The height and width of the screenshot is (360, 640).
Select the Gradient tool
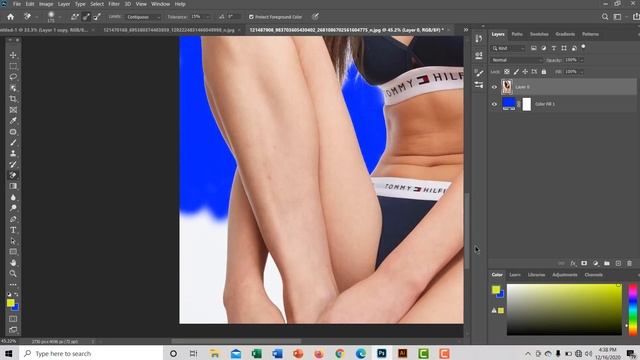pos(13,186)
